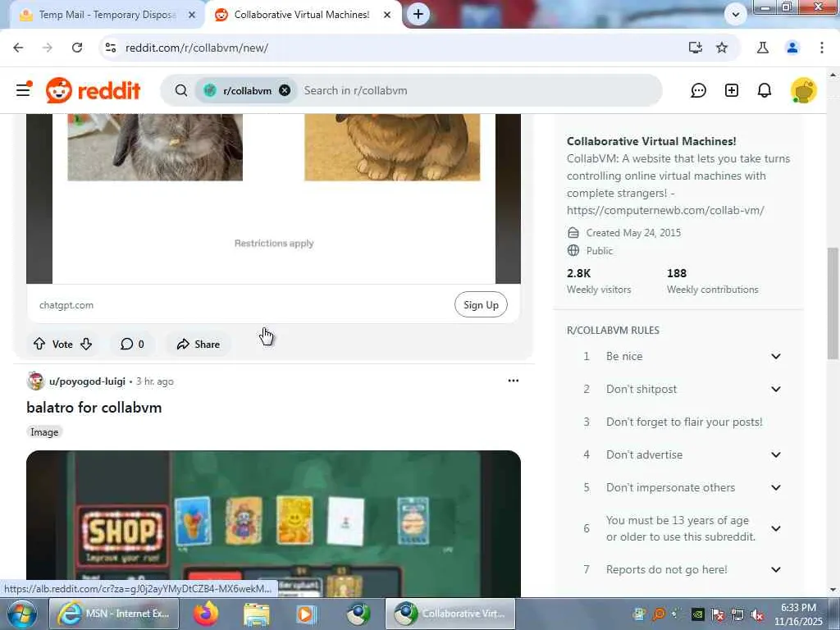Expand the Reports do not go here rule
The height and width of the screenshot is (630, 840).
click(775, 569)
